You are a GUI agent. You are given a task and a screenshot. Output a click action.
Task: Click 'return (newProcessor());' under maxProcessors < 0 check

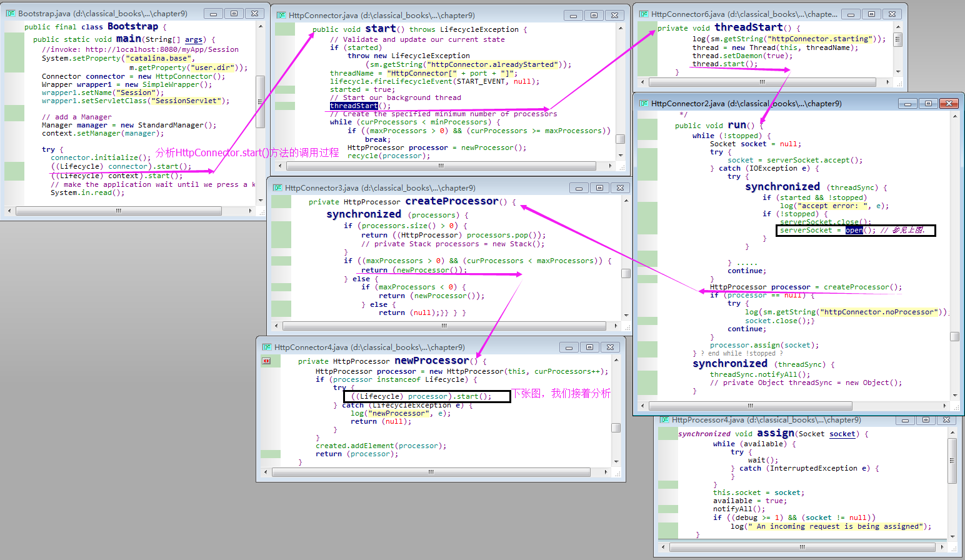(431, 296)
